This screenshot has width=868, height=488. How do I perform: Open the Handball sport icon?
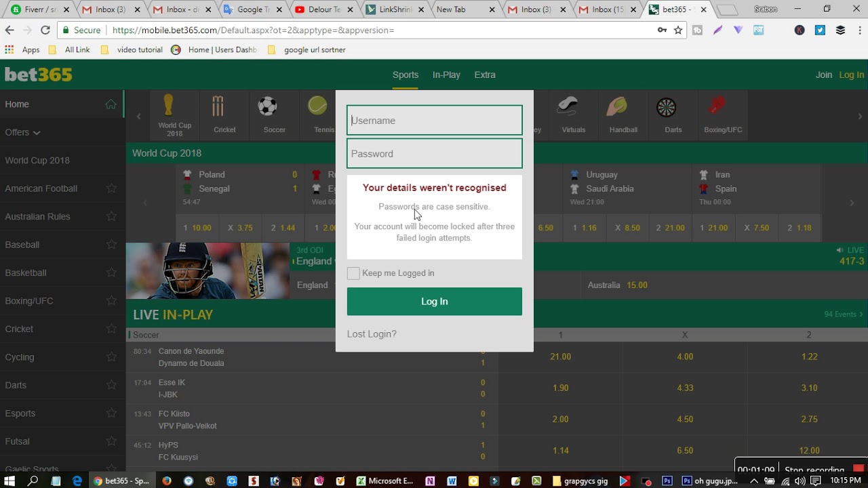click(x=617, y=106)
